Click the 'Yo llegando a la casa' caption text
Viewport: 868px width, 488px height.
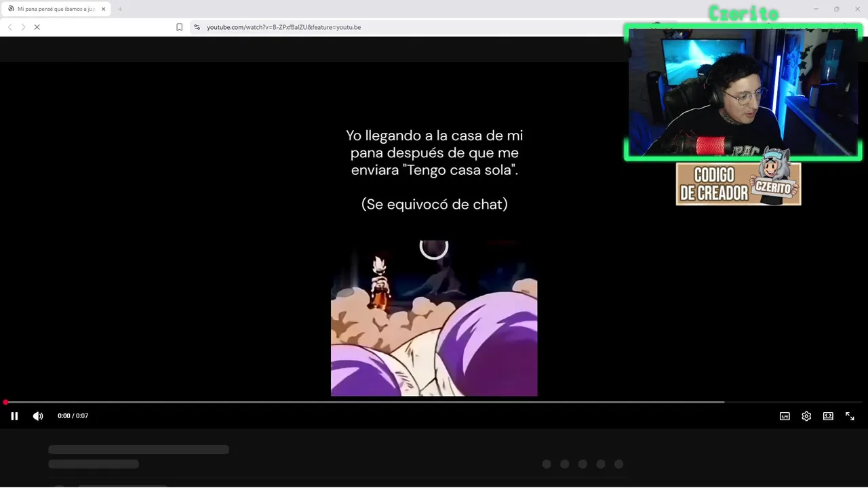click(x=434, y=152)
